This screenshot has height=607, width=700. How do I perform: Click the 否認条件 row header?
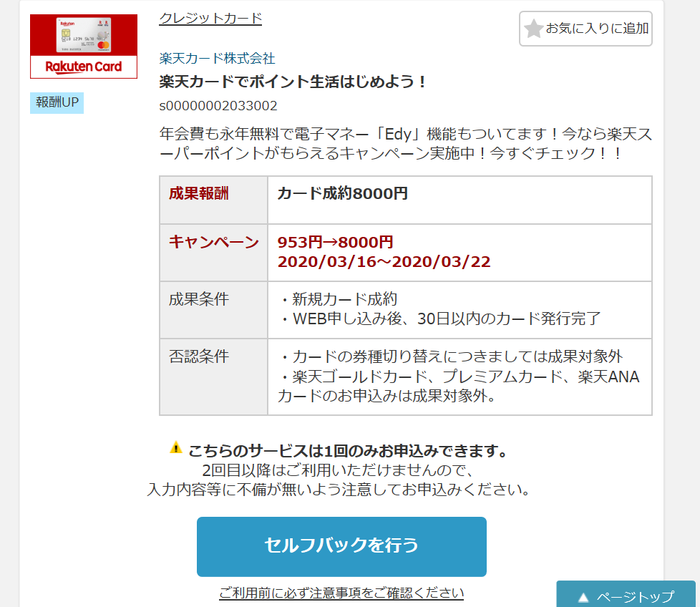point(213,377)
